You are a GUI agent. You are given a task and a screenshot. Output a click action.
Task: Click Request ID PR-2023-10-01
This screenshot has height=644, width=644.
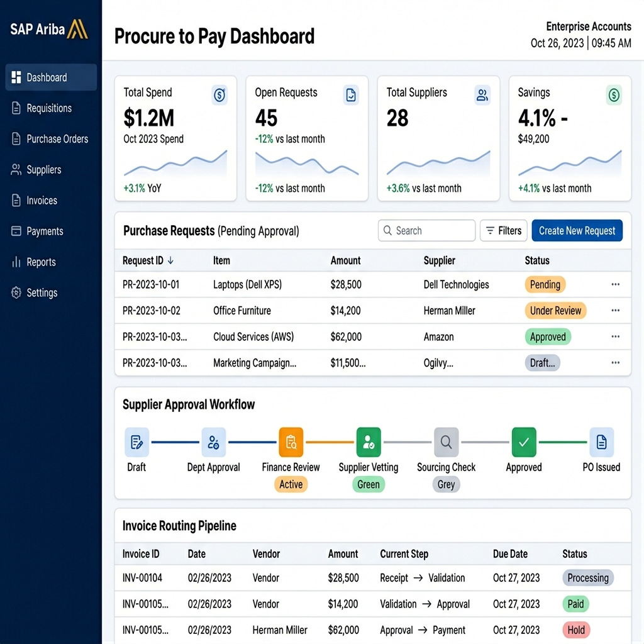click(151, 284)
